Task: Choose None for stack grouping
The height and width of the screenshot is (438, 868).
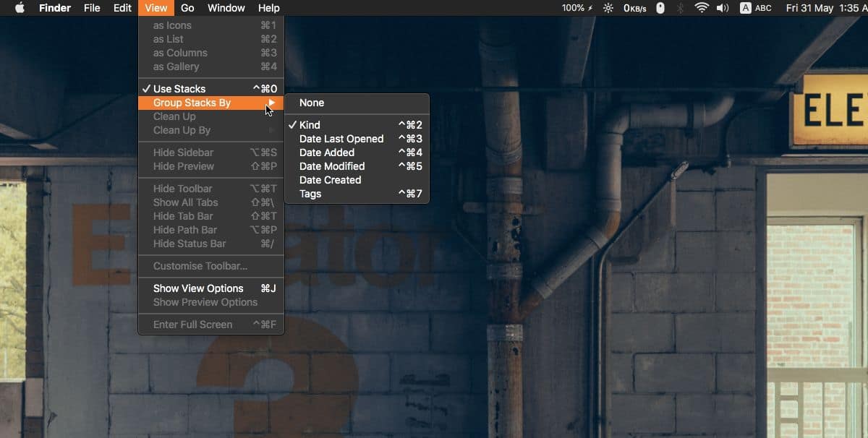Action: click(357, 103)
